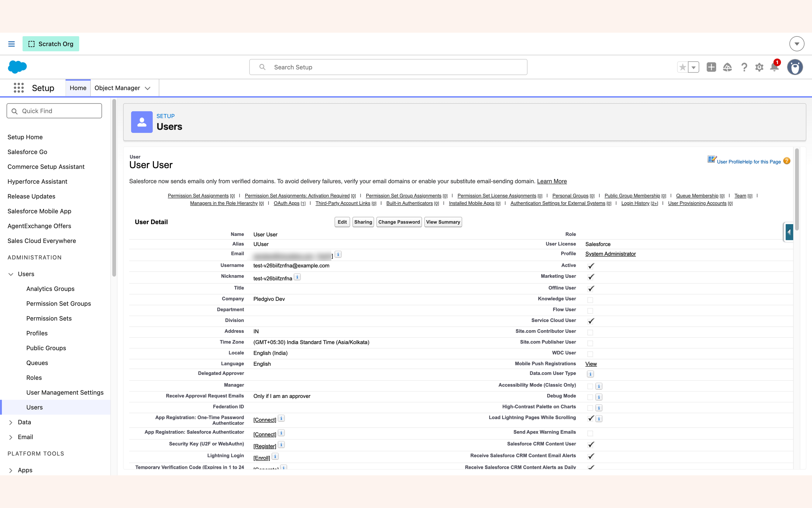Viewport: 812px width, 508px height.
Task: Expand the side panel arrow tab
Action: (789, 232)
